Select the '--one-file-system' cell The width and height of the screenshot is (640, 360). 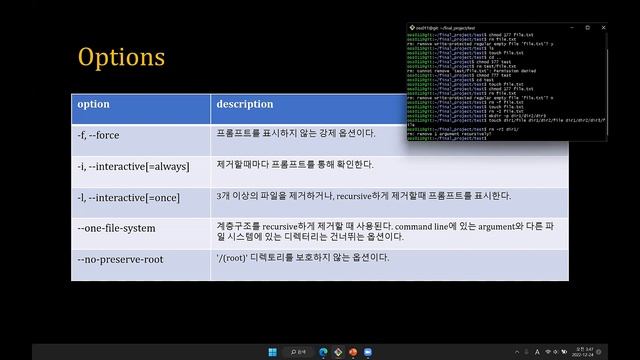click(141, 233)
